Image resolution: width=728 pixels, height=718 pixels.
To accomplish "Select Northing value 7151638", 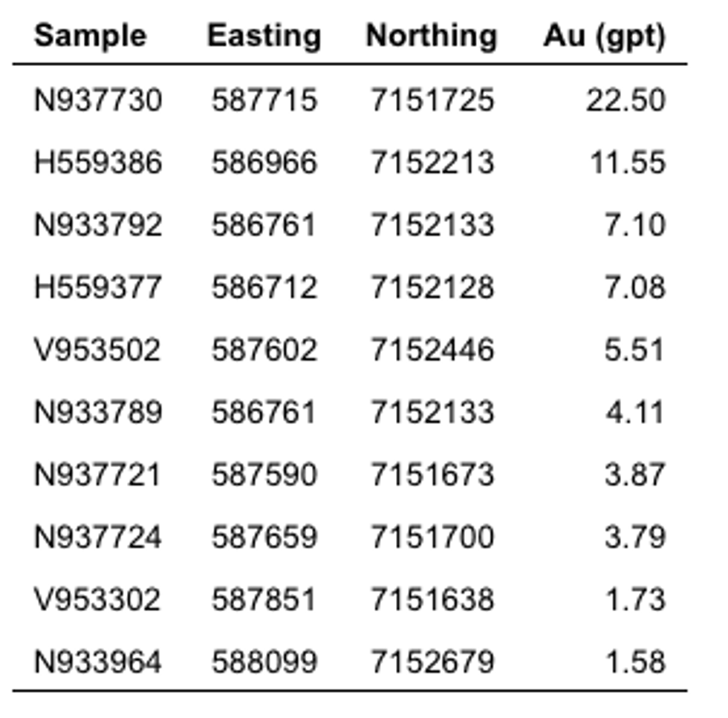I will tap(432, 599).
